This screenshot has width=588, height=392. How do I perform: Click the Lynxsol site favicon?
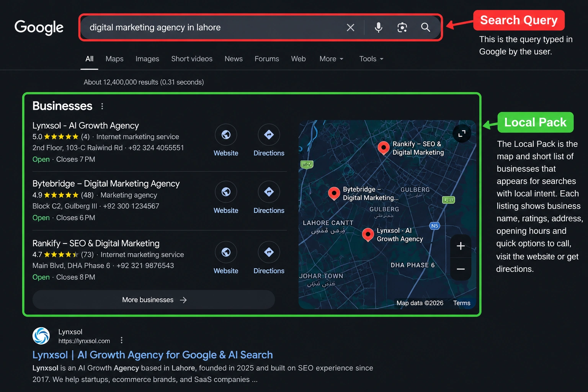coord(41,336)
